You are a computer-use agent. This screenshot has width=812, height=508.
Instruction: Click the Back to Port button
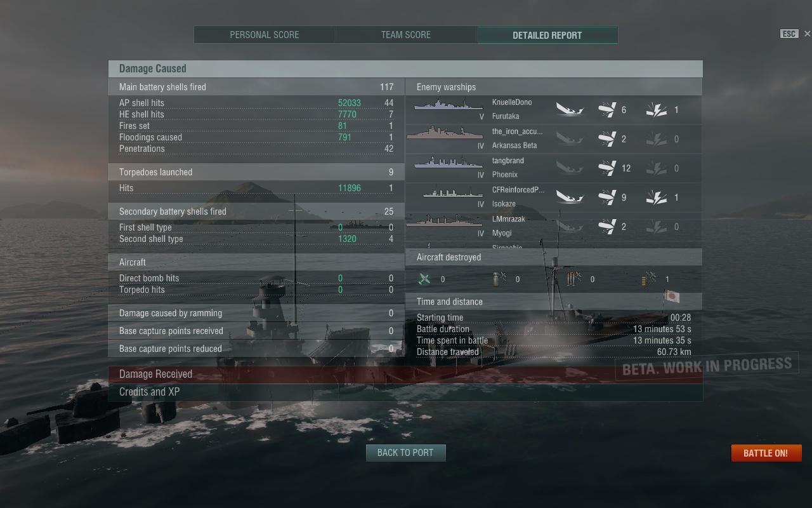(406, 453)
